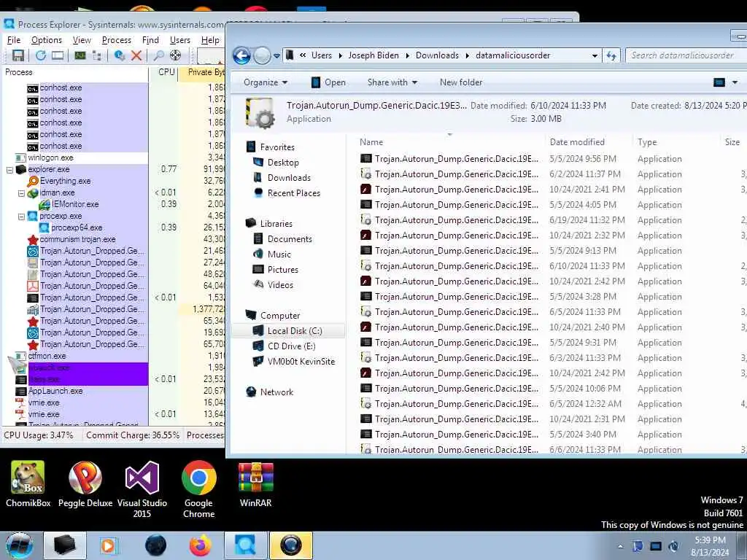Select Recent Places in navigation pane
Screen dimensions: 747x560
[x=293, y=192]
